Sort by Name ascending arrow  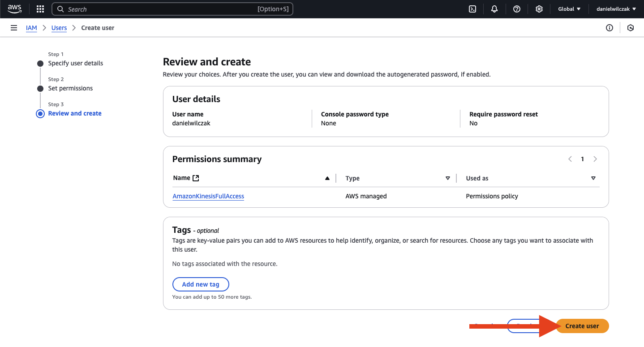point(327,178)
